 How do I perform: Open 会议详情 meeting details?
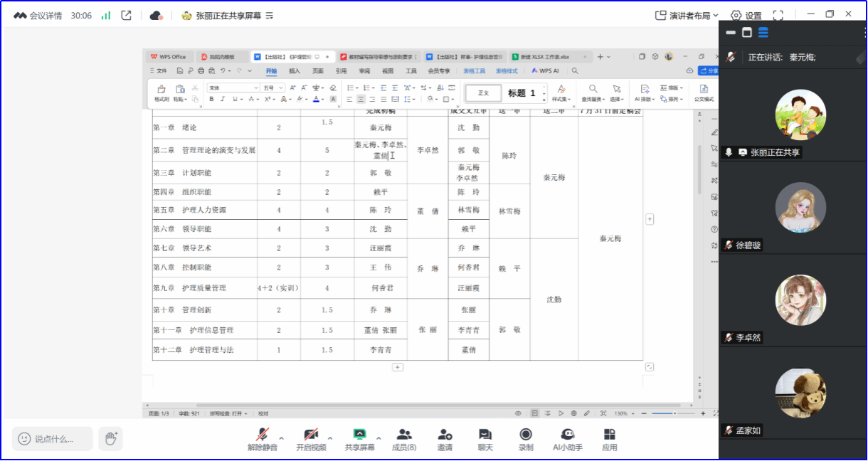(x=38, y=15)
